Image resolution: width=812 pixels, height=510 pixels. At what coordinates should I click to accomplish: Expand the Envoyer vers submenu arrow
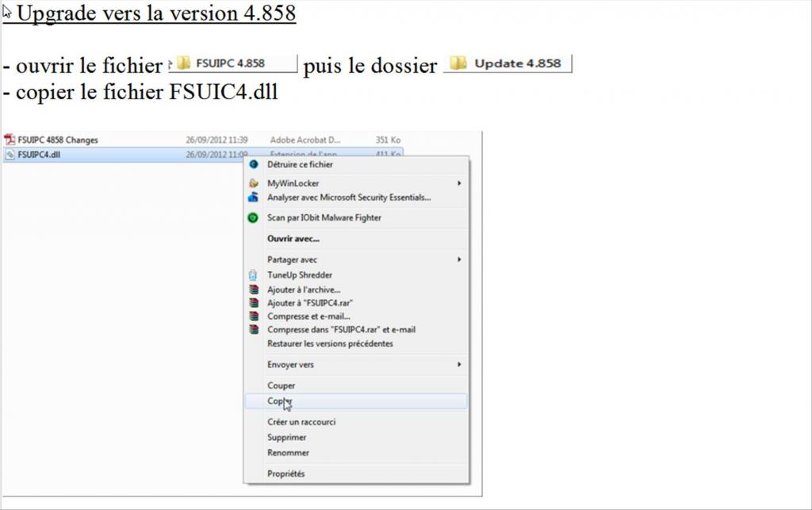pyautogui.click(x=459, y=365)
